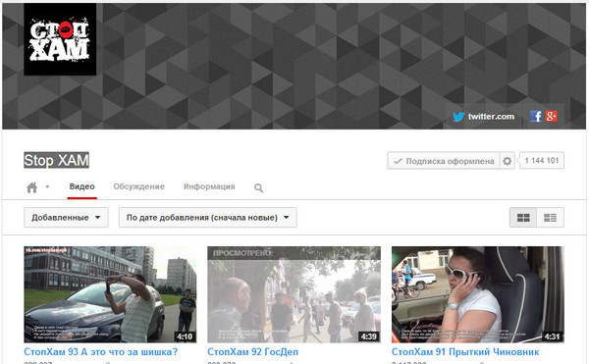Open СтопХам 93 video title link

(101, 352)
